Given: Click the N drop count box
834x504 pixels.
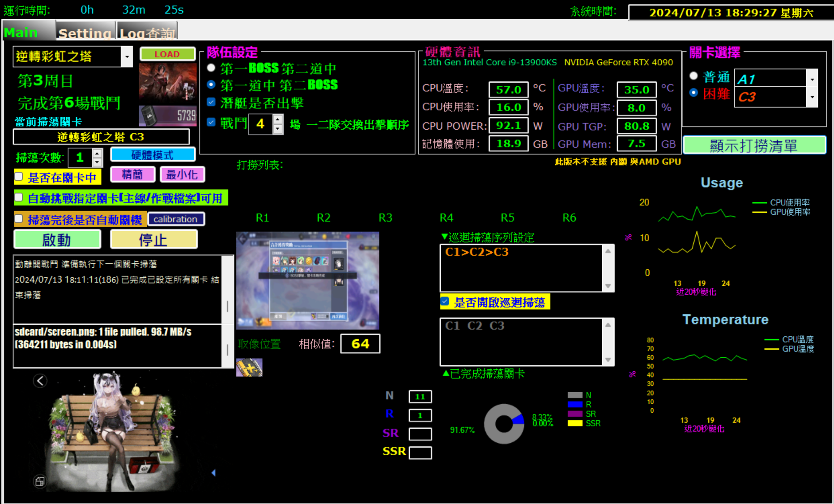Looking at the screenshot, I should coord(420,397).
